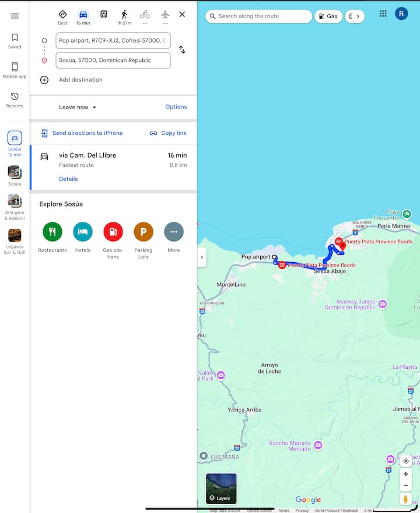Viewport: 420px width, 513px height.
Task: Open the Recents sidebar item
Action: 15,100
